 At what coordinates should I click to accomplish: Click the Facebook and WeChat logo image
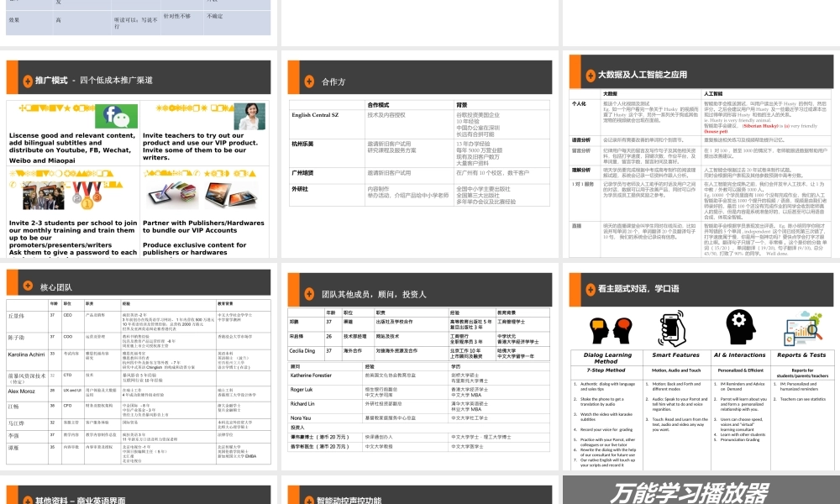pyautogui.click(x=115, y=117)
